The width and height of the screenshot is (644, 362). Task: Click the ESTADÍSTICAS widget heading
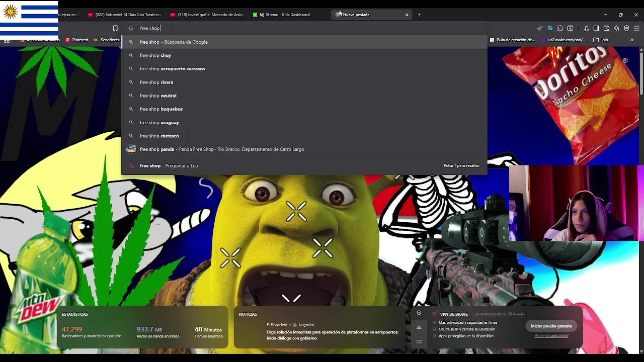pos(74,314)
